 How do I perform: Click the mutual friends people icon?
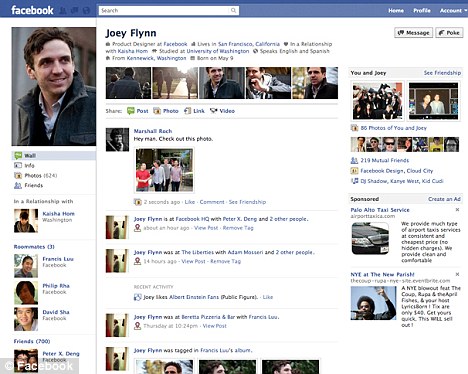(x=354, y=160)
